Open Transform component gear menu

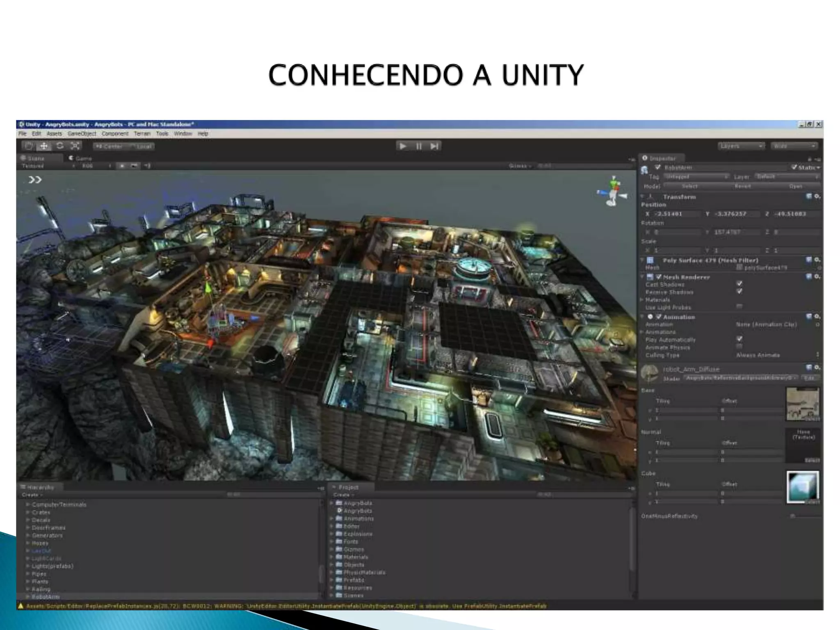817,196
